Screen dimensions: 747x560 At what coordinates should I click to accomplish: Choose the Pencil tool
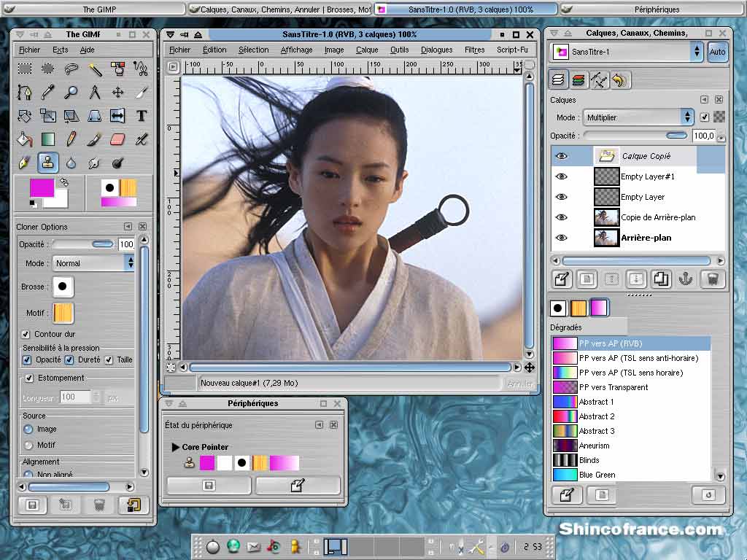pyautogui.click(x=71, y=139)
